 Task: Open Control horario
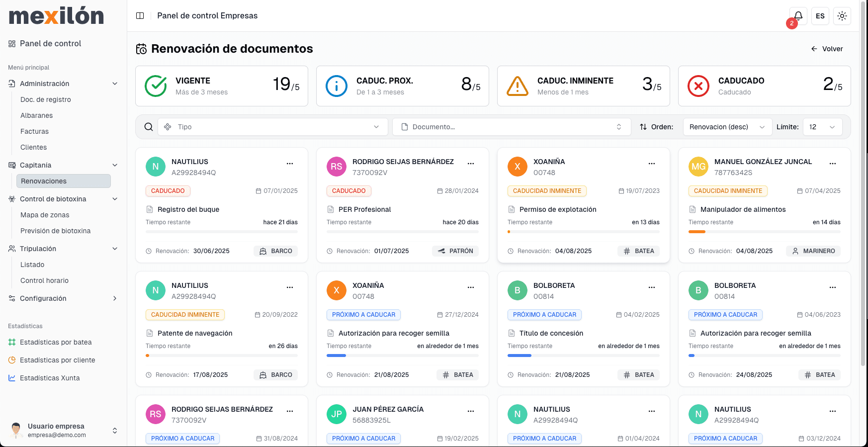tap(45, 280)
